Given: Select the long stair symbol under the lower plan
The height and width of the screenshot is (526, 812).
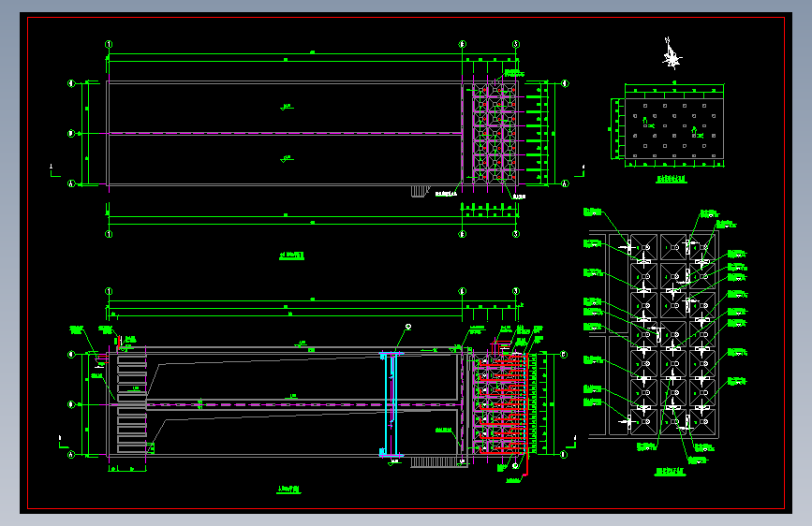Looking at the screenshot, I should tap(439, 462).
